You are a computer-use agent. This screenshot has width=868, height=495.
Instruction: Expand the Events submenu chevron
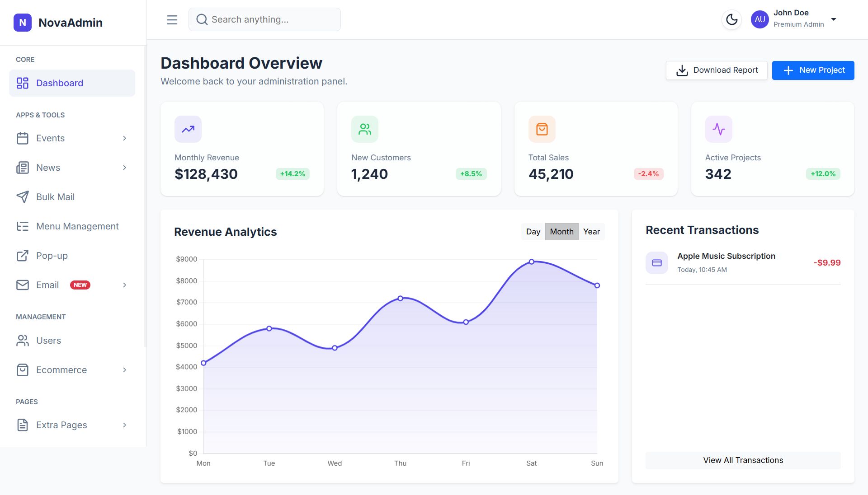[125, 138]
